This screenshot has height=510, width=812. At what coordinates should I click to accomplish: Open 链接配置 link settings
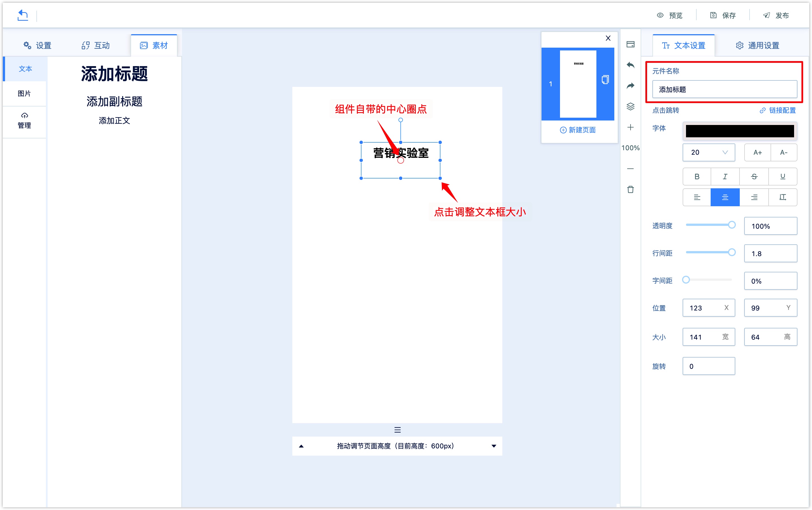click(778, 110)
